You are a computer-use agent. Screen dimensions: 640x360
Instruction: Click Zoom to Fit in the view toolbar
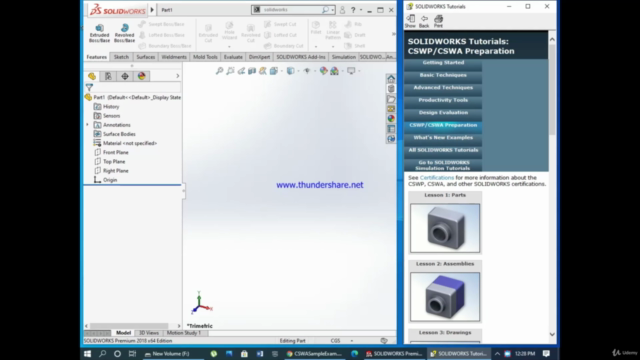220,71
